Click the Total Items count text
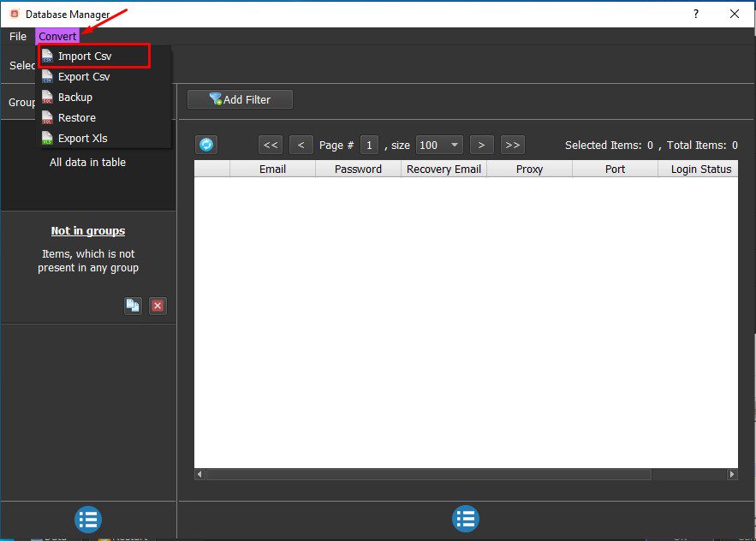This screenshot has height=541, width=756. (702, 146)
